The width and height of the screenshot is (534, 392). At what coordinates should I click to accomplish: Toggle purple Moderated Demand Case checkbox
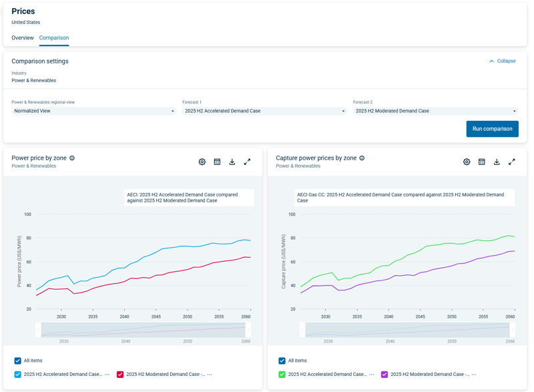[384, 375]
